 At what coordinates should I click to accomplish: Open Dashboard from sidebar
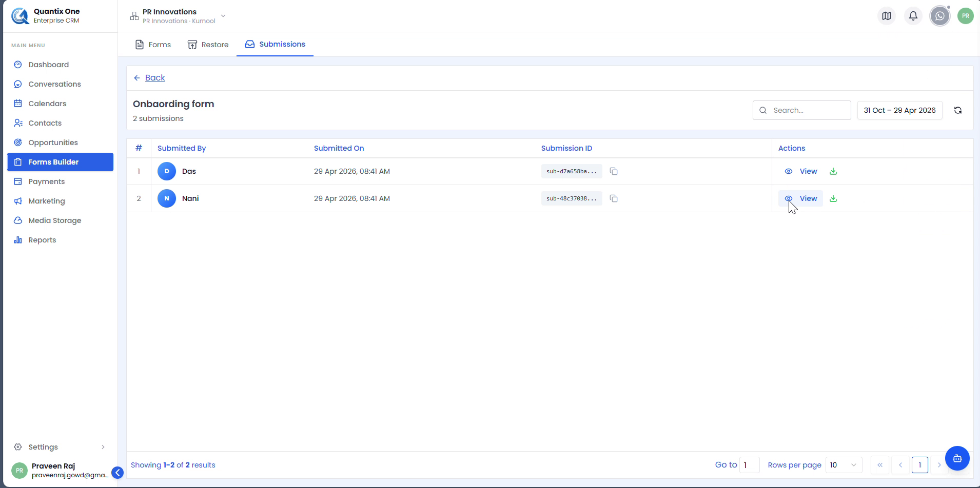(60, 65)
